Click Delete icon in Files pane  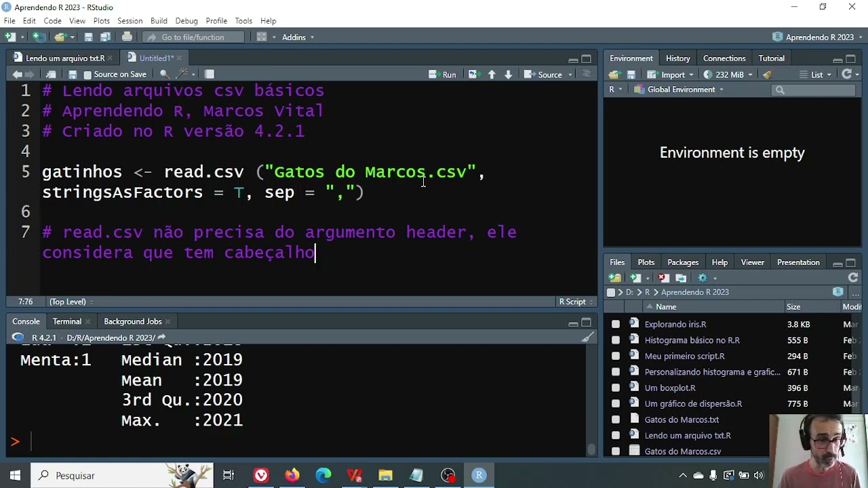point(663,278)
